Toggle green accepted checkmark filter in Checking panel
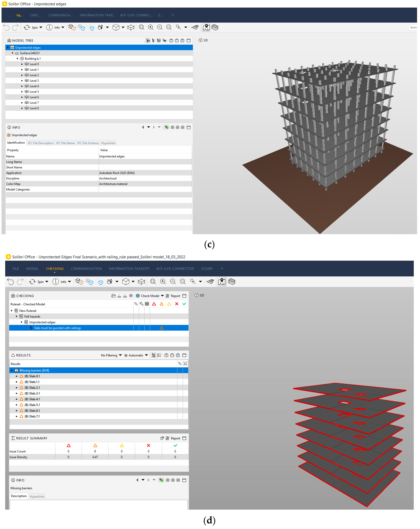This screenshot has height=529, width=420. point(184,304)
